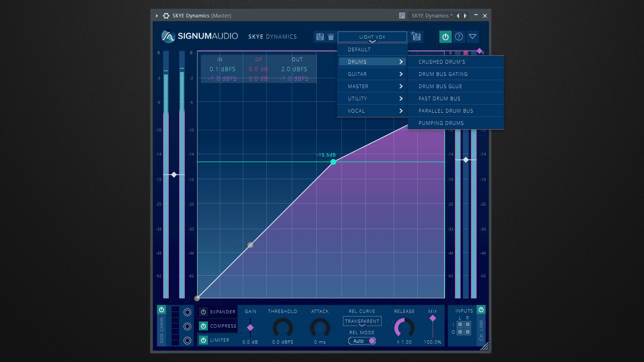Go to next preset with right arrow
Image resolution: width=644 pixels, height=362 pixels.
(465, 16)
